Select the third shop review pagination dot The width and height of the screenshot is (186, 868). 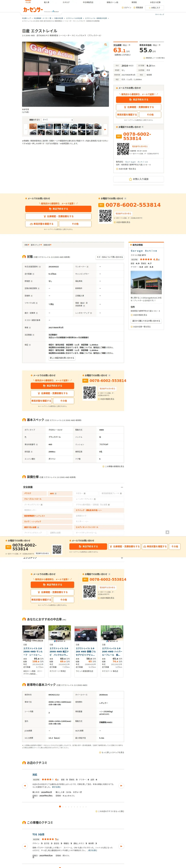65,806
